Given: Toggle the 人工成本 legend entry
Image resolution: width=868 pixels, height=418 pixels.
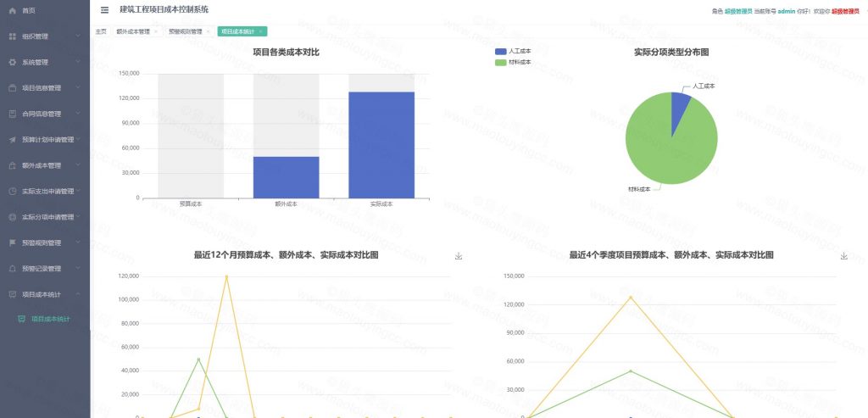Looking at the screenshot, I should (x=513, y=51).
